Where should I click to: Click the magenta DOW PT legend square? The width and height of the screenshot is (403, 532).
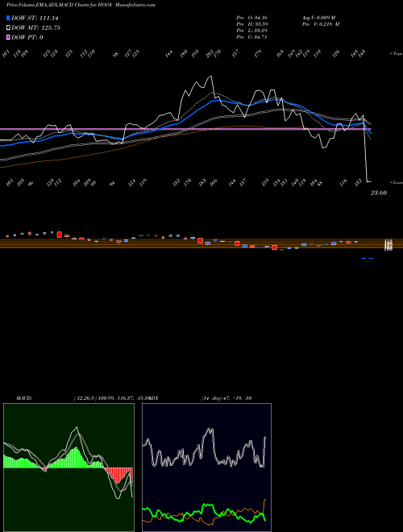pos(8,37)
